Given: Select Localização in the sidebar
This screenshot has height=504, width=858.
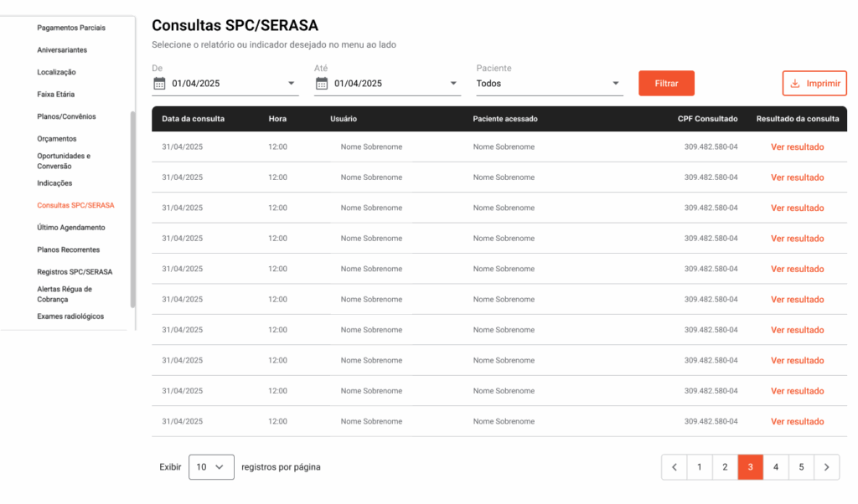Looking at the screenshot, I should [x=56, y=72].
